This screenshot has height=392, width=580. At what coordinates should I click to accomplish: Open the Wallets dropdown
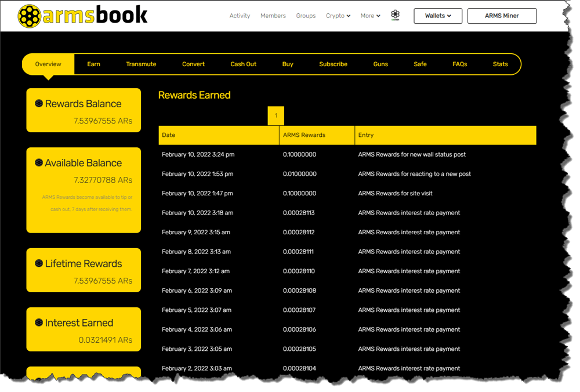coord(438,16)
